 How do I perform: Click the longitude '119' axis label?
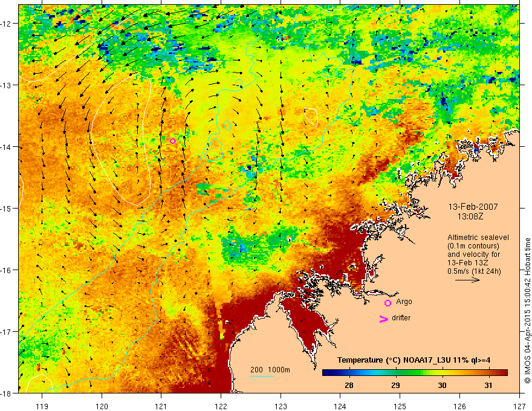[42, 406]
